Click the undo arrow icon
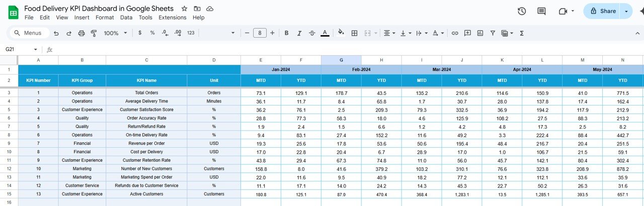This screenshot has width=644, height=206. tap(56, 33)
